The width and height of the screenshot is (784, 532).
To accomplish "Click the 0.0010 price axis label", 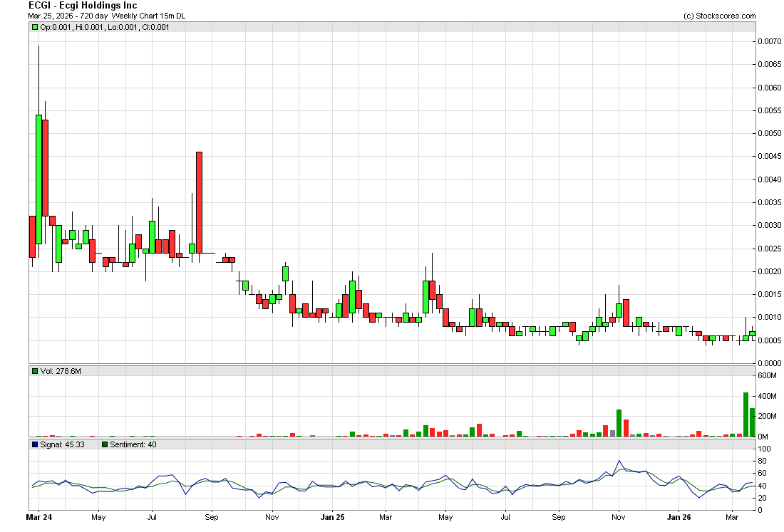I will (x=769, y=317).
